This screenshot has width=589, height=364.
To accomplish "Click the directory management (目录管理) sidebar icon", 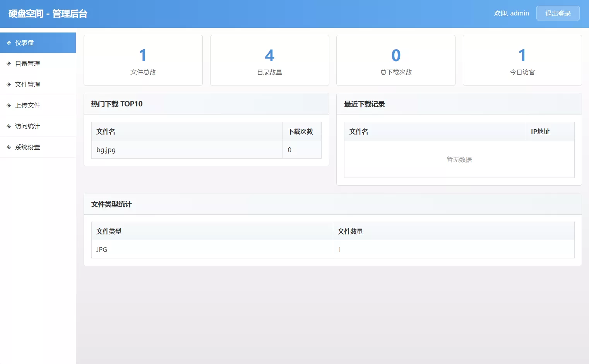I will 9,63.
